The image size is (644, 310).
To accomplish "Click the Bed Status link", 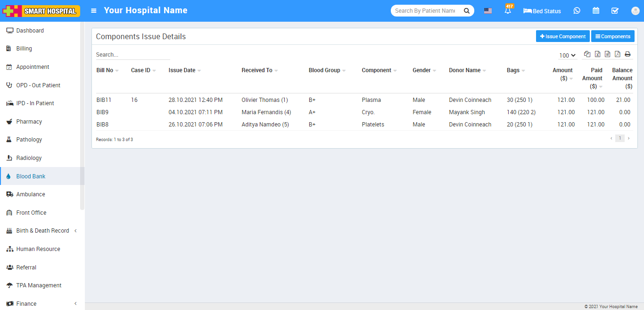I will click(x=542, y=11).
